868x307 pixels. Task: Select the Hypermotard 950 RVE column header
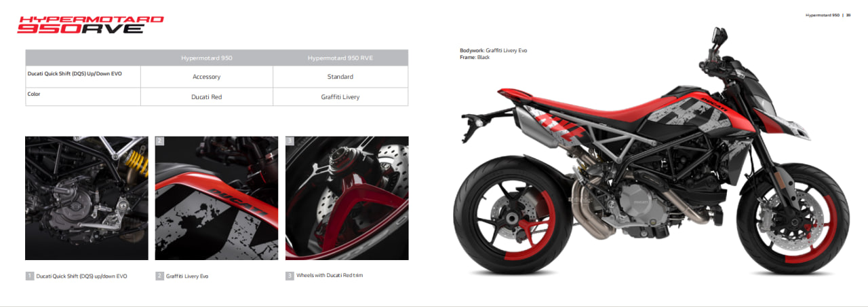(340, 58)
